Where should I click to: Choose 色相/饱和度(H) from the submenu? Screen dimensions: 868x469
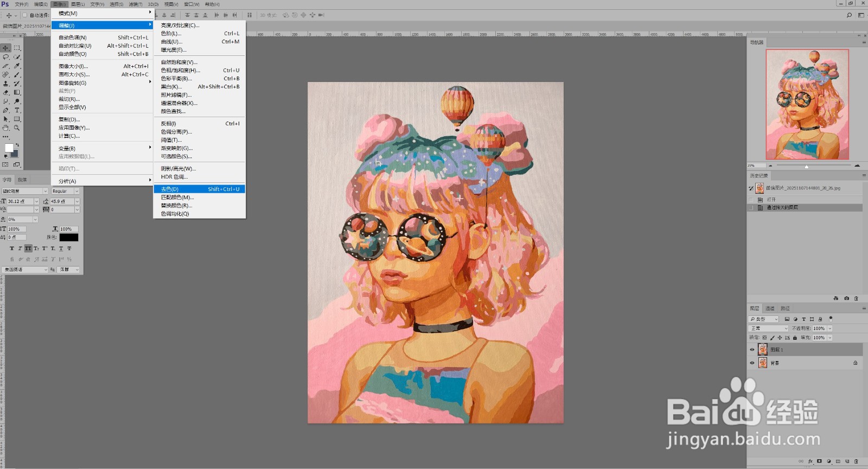pos(200,70)
